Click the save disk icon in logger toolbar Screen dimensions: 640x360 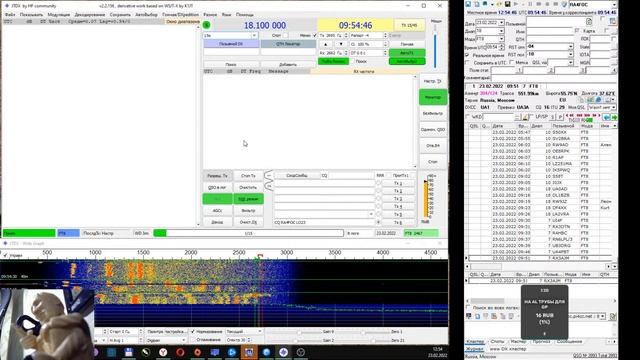(507, 4)
